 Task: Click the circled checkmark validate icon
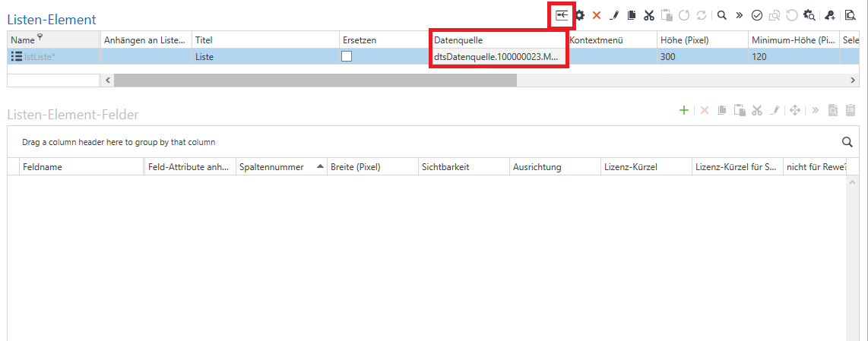(x=757, y=15)
